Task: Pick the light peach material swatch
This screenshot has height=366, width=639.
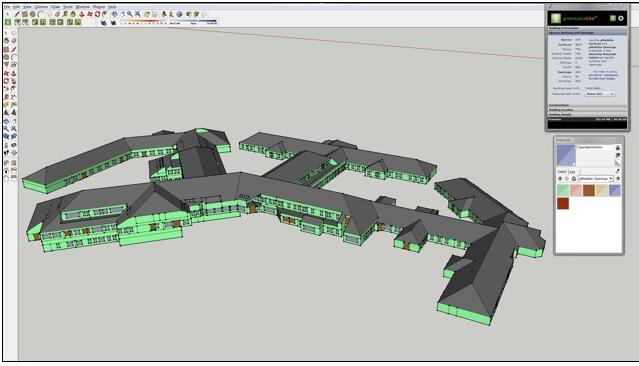Action: point(576,190)
